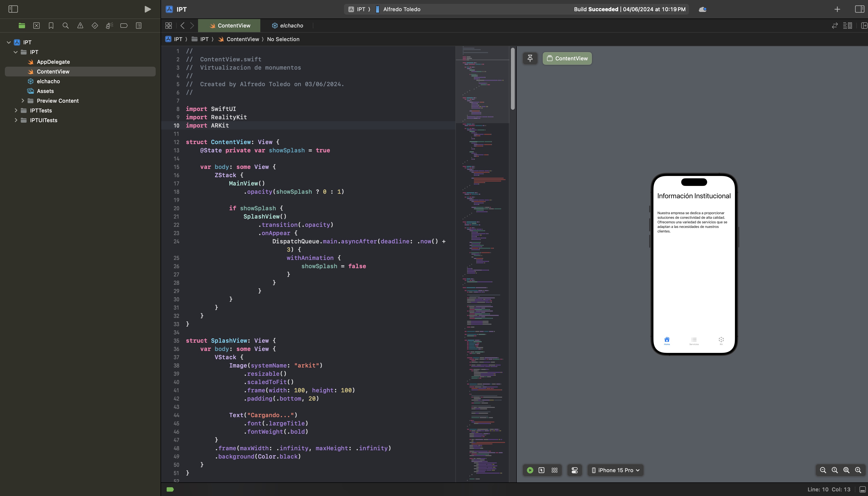Click Build Succeeded activity status

click(x=629, y=9)
